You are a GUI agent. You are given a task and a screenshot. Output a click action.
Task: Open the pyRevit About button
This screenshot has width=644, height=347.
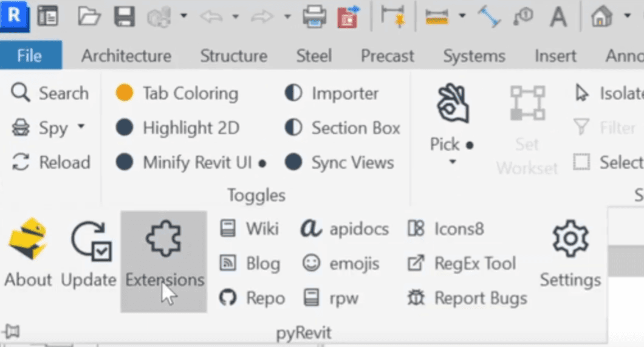(x=29, y=253)
